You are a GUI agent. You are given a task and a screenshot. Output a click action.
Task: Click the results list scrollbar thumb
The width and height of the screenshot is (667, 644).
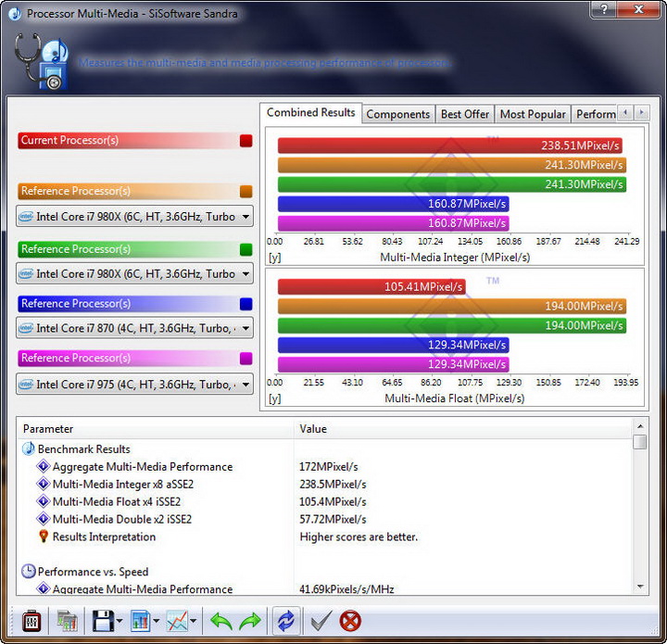(640, 441)
